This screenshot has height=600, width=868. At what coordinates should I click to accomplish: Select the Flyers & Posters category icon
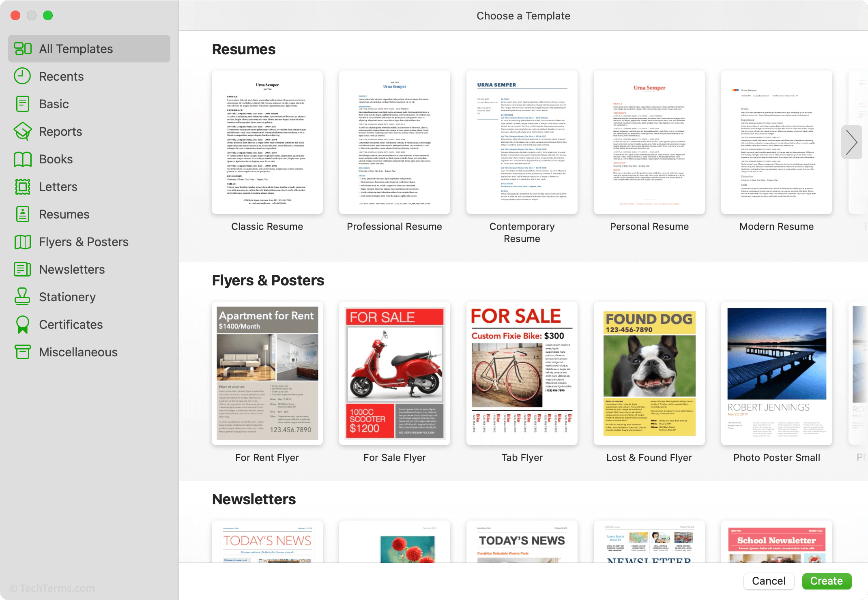(x=24, y=241)
